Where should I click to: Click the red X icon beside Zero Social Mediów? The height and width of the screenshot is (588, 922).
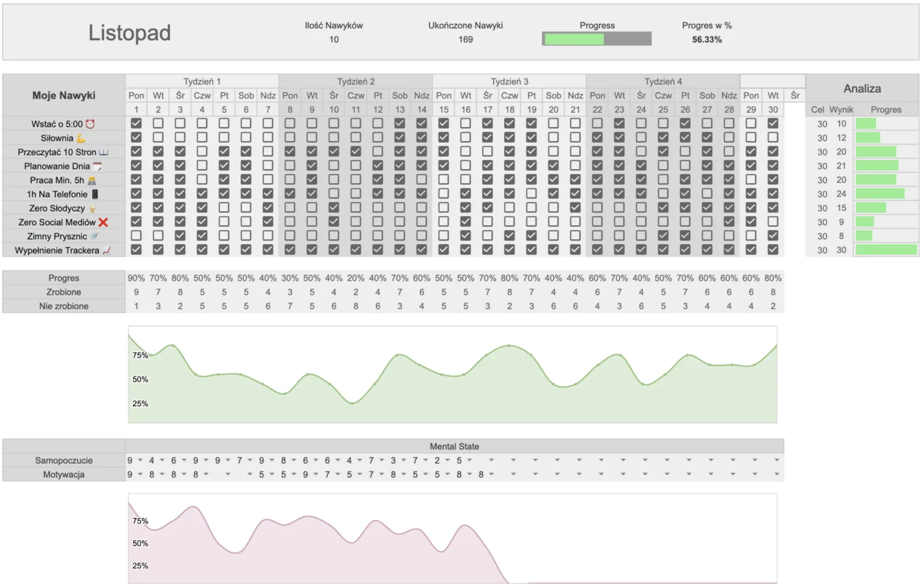[103, 222]
